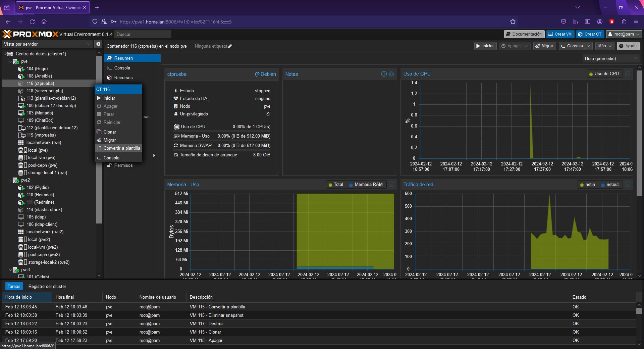The width and height of the screenshot is (644, 349).
Task: Click the Crear VM button
Action: [x=560, y=34]
